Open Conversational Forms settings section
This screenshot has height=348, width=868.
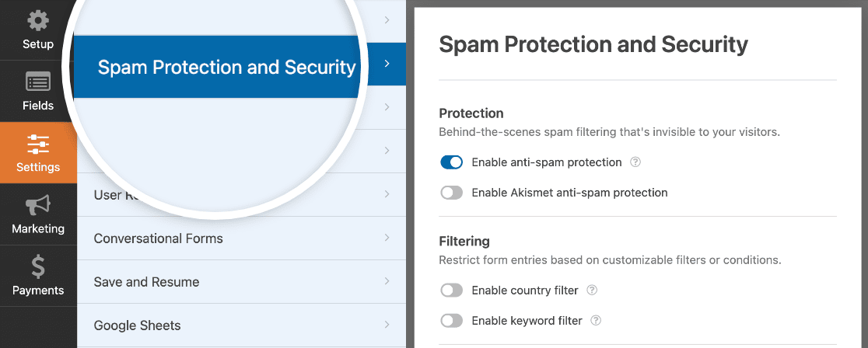159,238
